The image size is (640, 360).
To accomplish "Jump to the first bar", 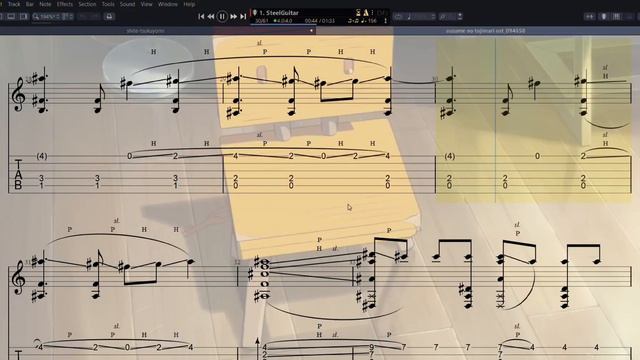I will click(x=201, y=16).
